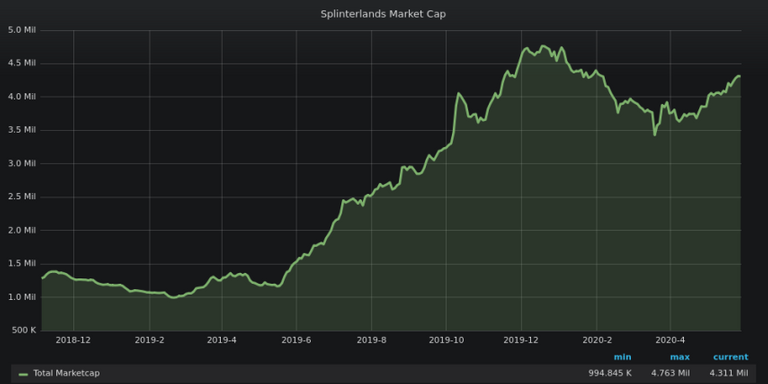Sort legend by min column header
The height and width of the screenshot is (384, 768).
(622, 357)
